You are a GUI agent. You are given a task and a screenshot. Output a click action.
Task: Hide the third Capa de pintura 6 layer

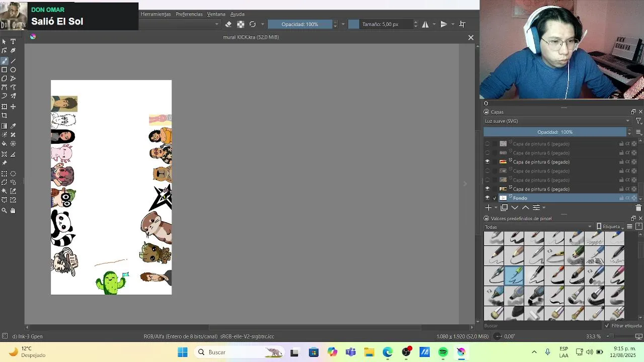(487, 162)
